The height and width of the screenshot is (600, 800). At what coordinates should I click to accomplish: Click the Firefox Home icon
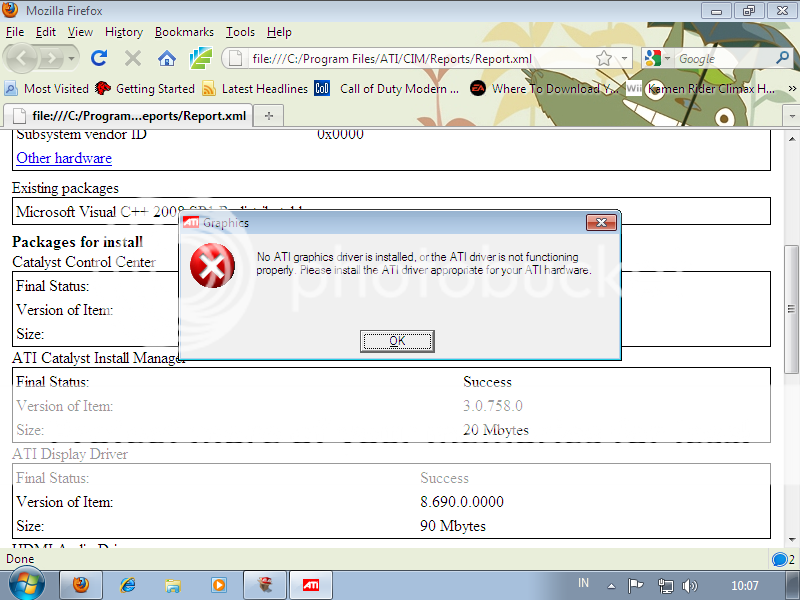click(x=166, y=58)
